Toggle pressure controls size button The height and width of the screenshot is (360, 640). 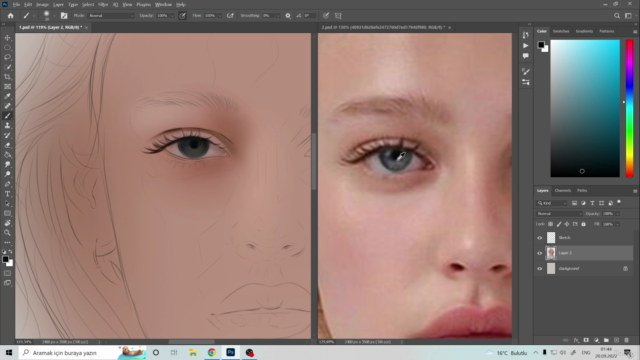point(326,16)
